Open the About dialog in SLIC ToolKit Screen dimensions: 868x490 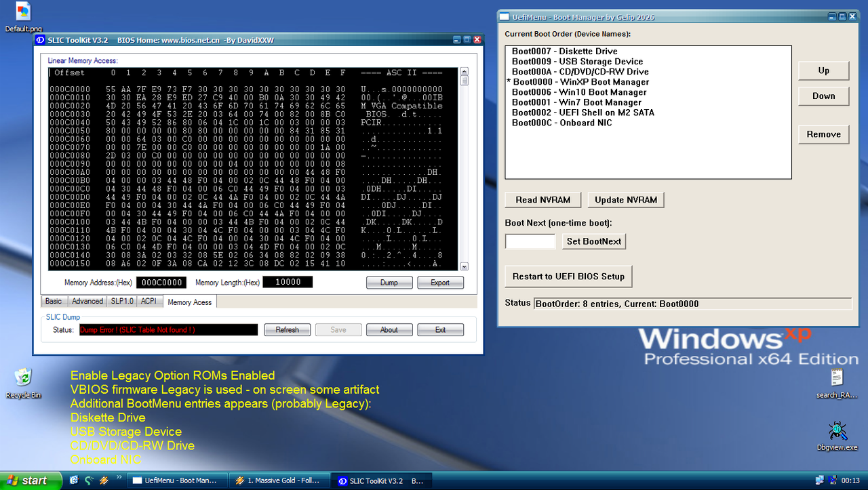(389, 330)
